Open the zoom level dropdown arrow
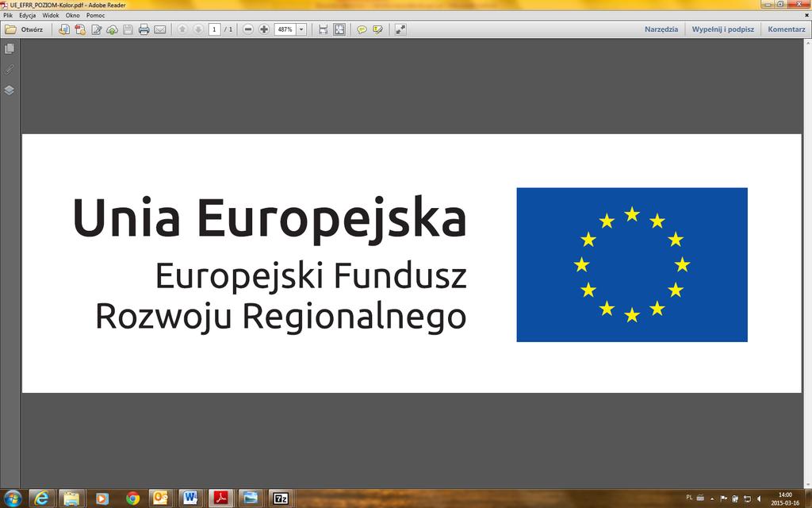This screenshot has height=508, width=812. 301,29
